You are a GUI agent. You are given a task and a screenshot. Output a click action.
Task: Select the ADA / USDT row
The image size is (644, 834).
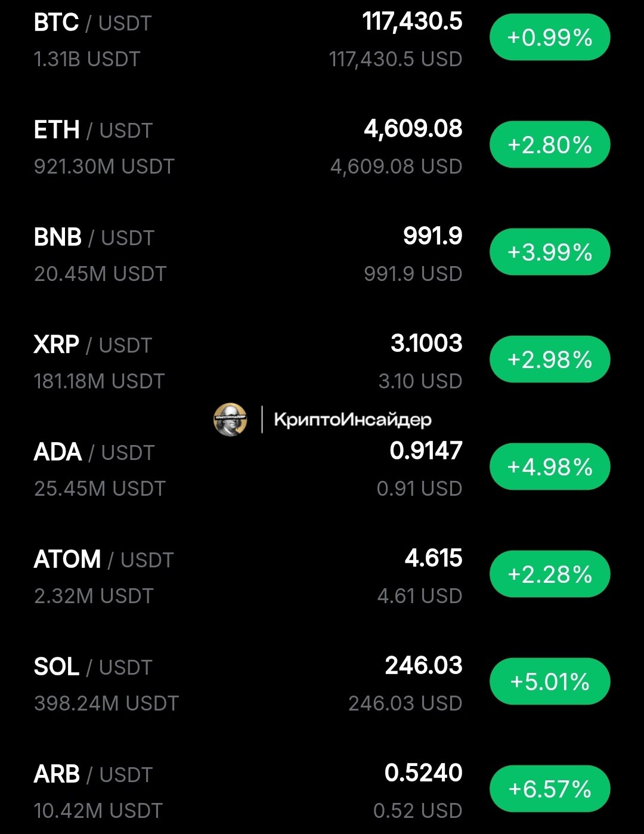[x=322, y=469]
